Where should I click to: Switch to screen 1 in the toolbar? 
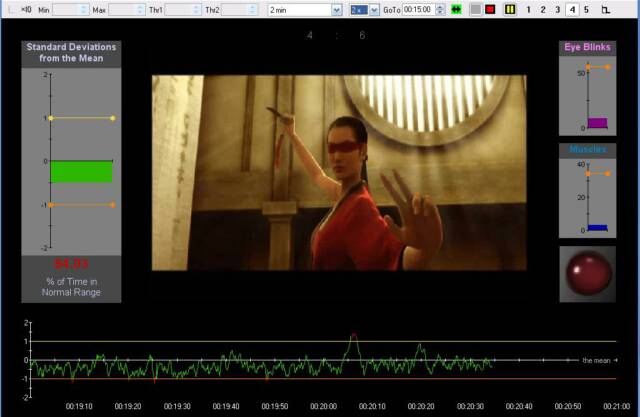529,9
